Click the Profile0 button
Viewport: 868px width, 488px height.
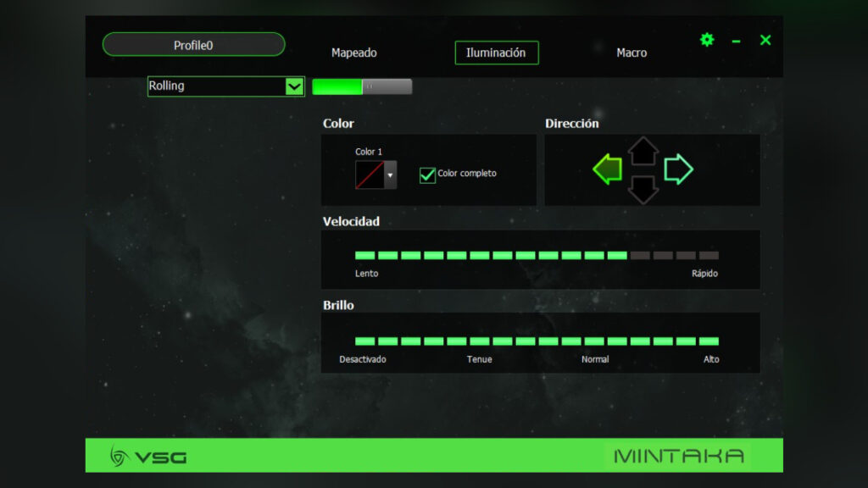[x=193, y=44]
